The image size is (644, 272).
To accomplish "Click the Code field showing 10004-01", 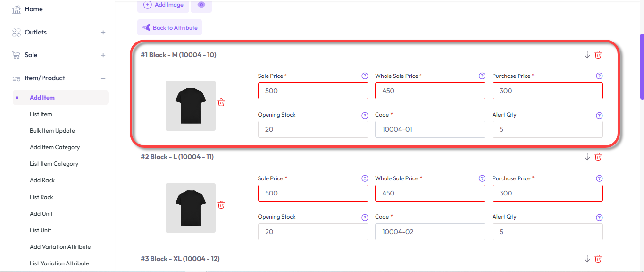I will pyautogui.click(x=430, y=129).
